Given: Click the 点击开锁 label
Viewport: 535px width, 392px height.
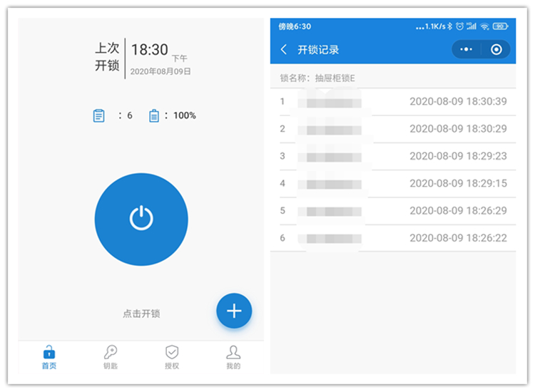Looking at the screenshot, I should click(x=141, y=314).
